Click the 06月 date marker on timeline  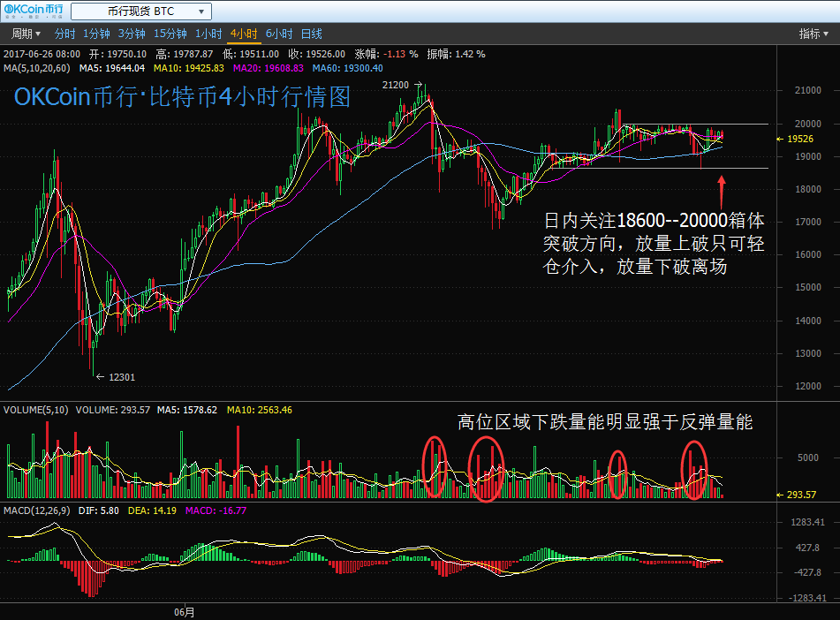184,611
